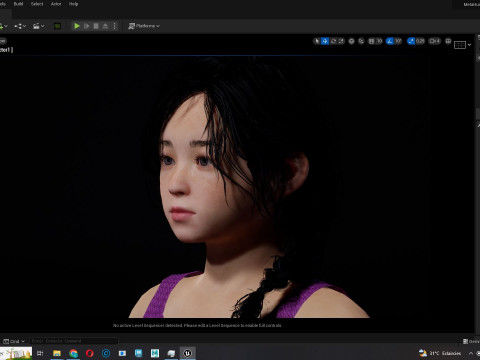Expand the chevron beside the layout grid

point(469,45)
